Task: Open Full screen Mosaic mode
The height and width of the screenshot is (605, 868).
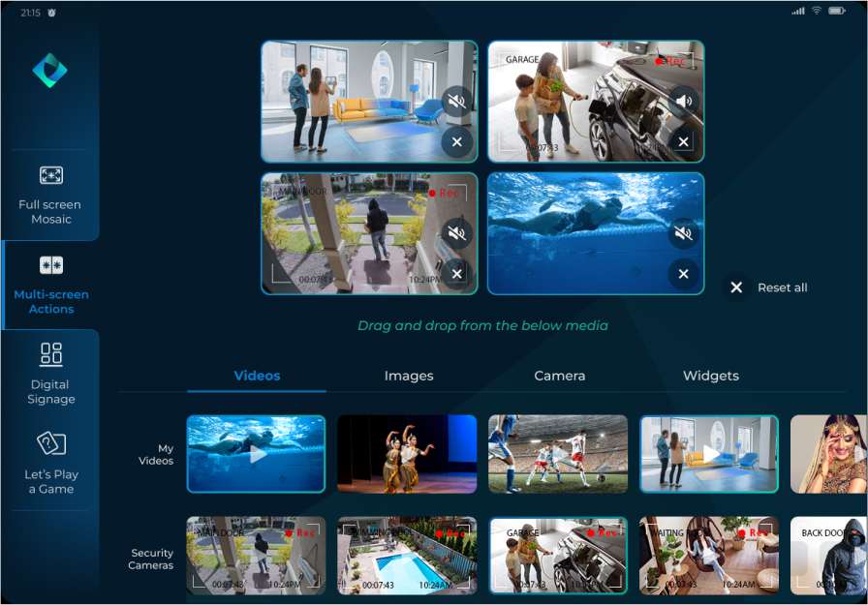Action: (50, 196)
